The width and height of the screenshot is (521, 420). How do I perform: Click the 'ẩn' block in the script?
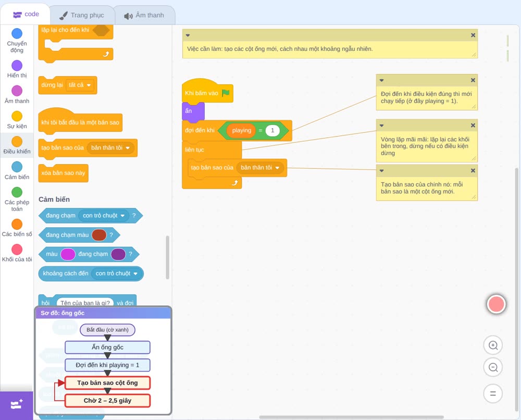tap(193, 111)
